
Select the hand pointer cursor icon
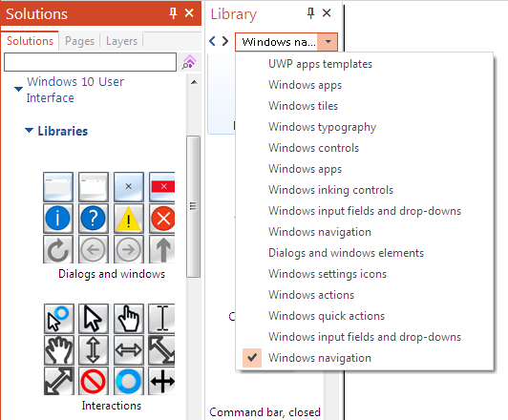(129, 319)
